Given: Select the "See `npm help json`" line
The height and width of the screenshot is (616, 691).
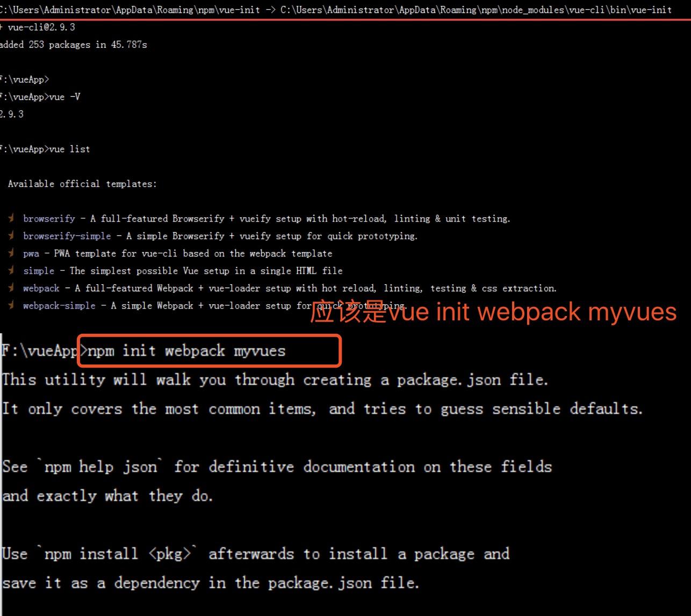Looking at the screenshot, I should pyautogui.click(x=277, y=467).
